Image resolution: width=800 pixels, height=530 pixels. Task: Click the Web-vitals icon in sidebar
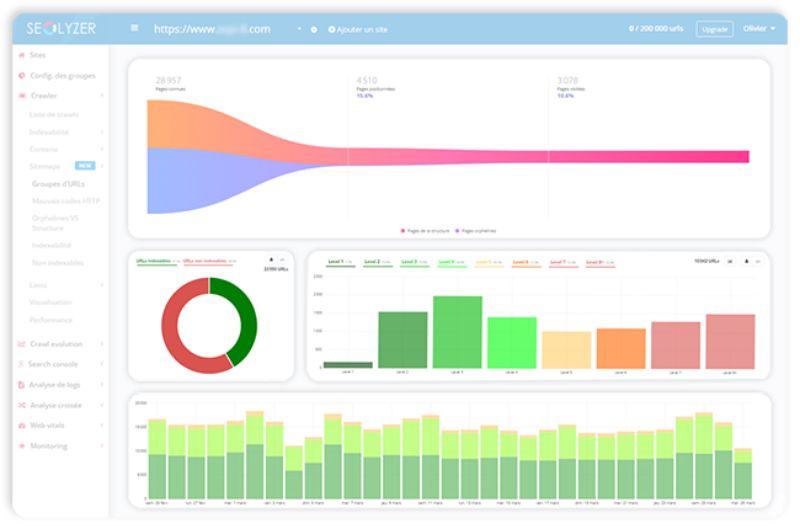(21, 425)
